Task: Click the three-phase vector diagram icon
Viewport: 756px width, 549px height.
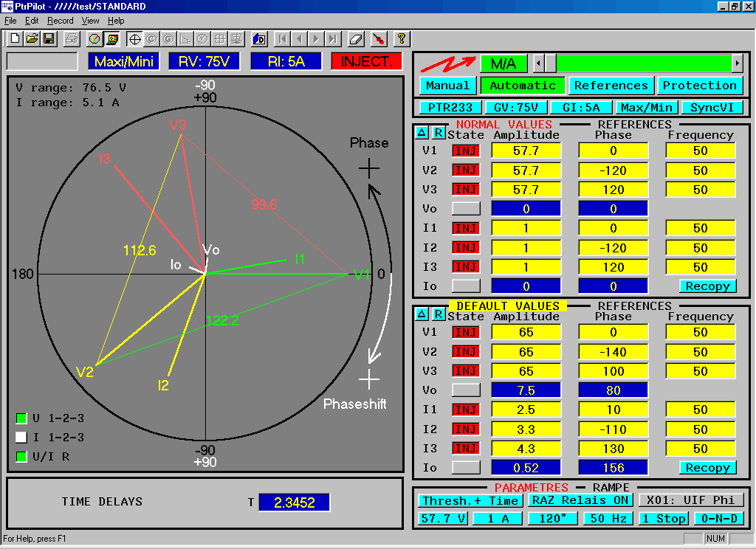Action: click(x=94, y=38)
